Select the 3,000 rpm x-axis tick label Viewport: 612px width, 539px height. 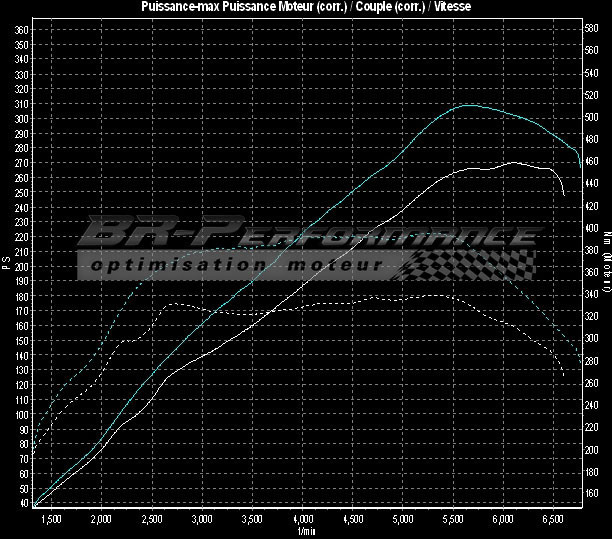coord(201,520)
